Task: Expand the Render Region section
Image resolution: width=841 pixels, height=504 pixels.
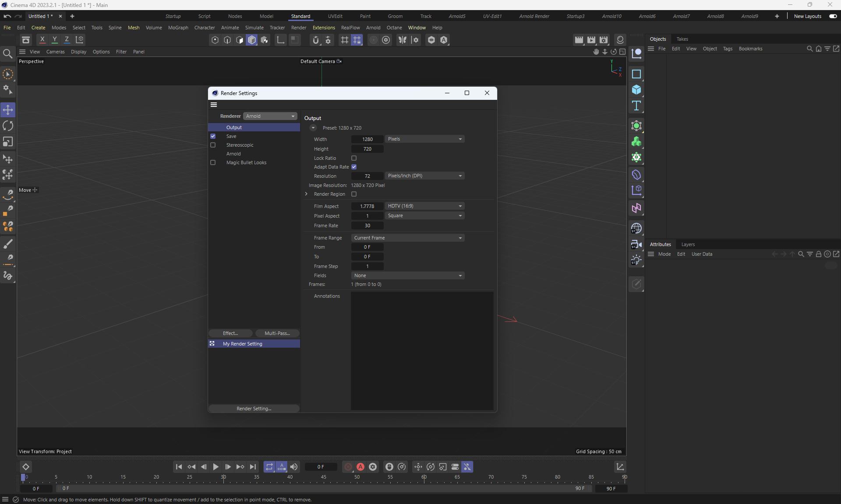Action: [306, 194]
